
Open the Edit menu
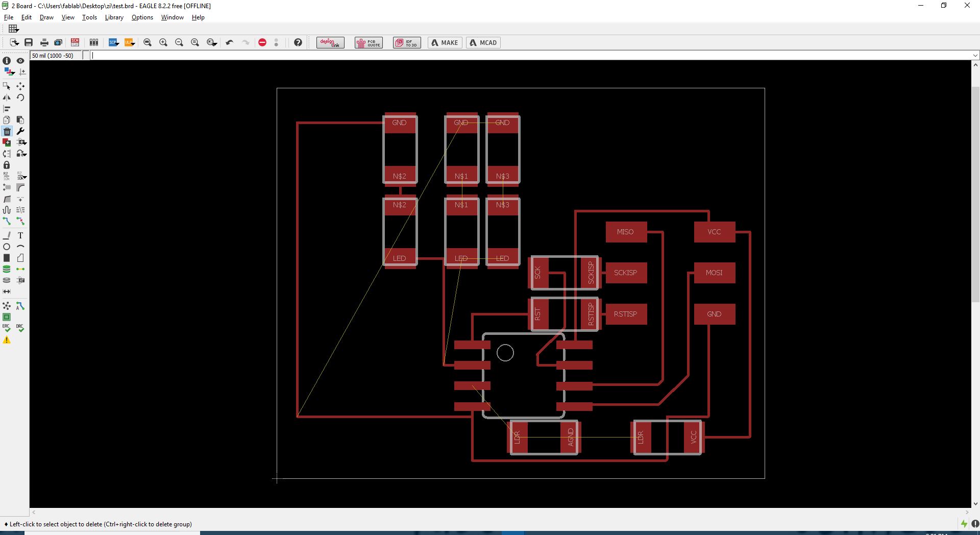[27, 17]
